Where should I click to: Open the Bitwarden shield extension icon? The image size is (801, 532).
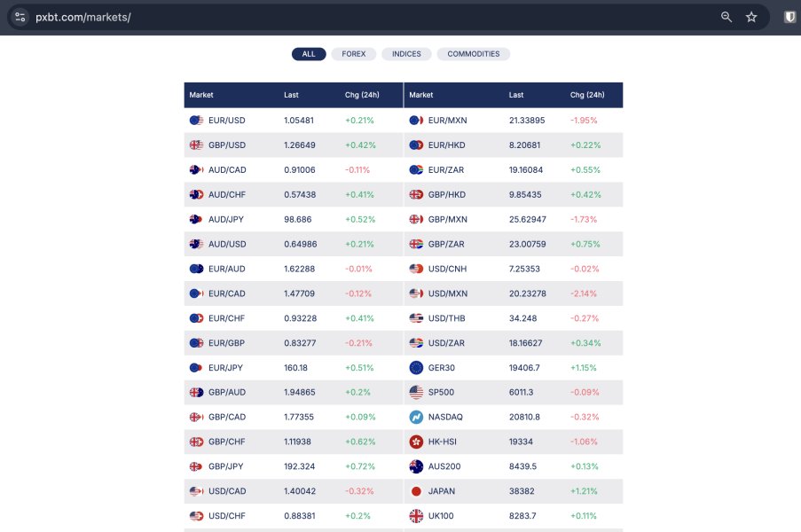pos(789,17)
